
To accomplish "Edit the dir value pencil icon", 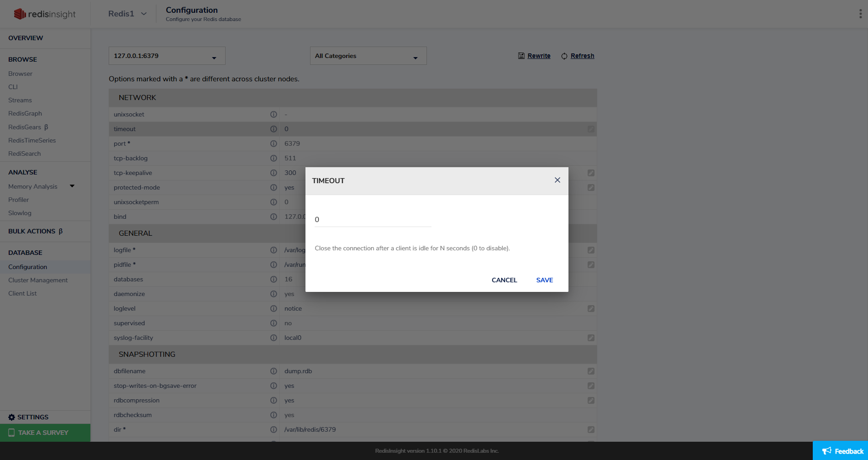I will coord(591,429).
